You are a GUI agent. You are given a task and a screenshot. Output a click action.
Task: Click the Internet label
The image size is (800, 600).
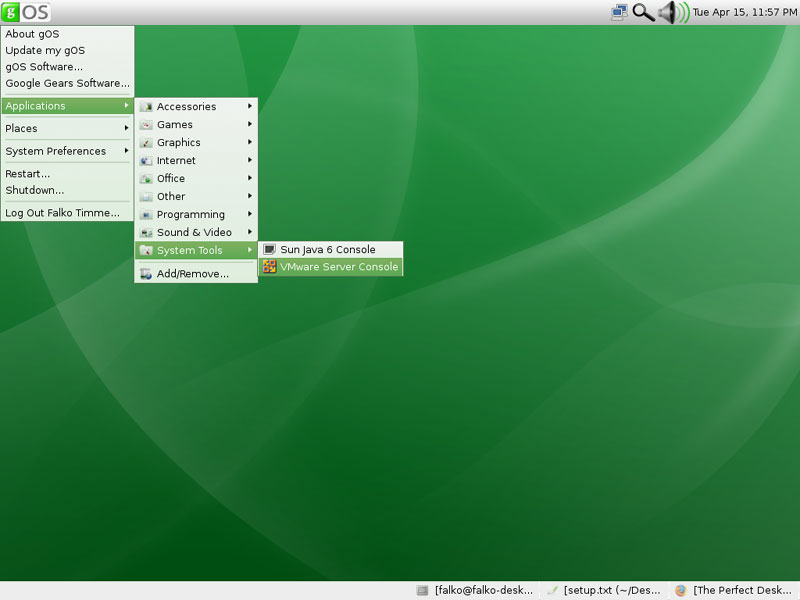coord(176,161)
